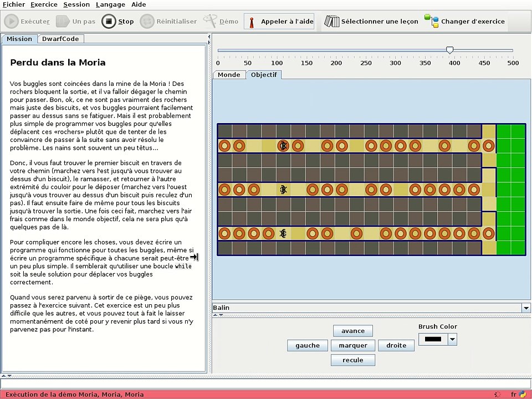532x399 pixels.
Task: Open the Session menu
Action: (76, 4)
